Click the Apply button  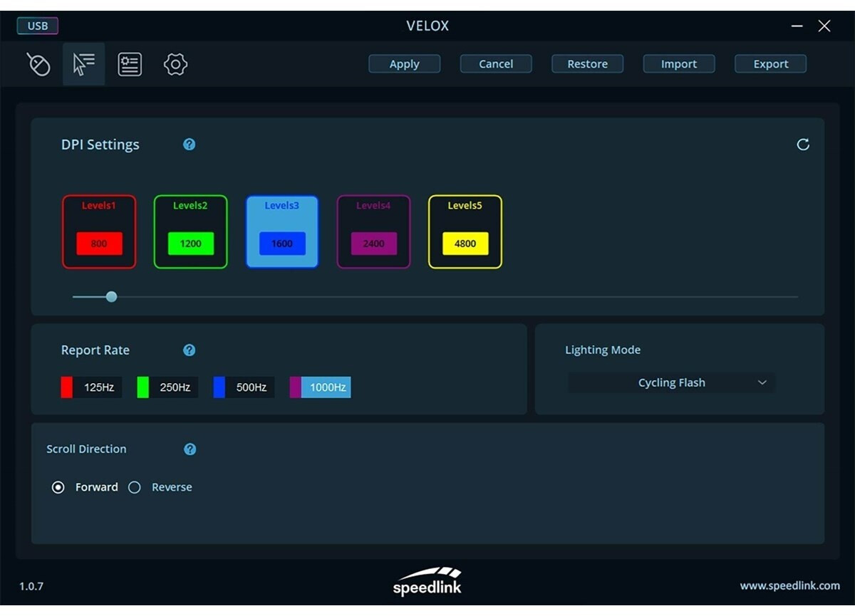pos(404,64)
